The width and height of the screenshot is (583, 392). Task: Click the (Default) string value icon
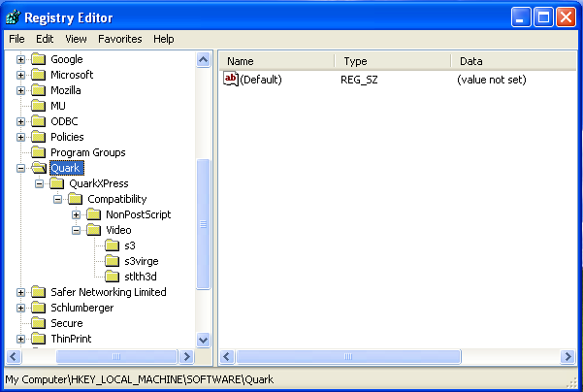[x=231, y=79]
